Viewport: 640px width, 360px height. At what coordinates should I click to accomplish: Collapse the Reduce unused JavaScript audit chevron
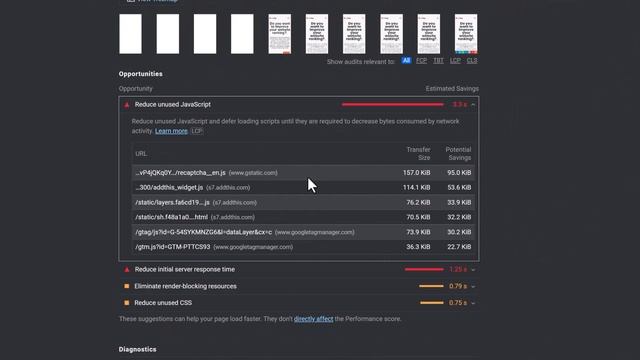[x=473, y=105]
